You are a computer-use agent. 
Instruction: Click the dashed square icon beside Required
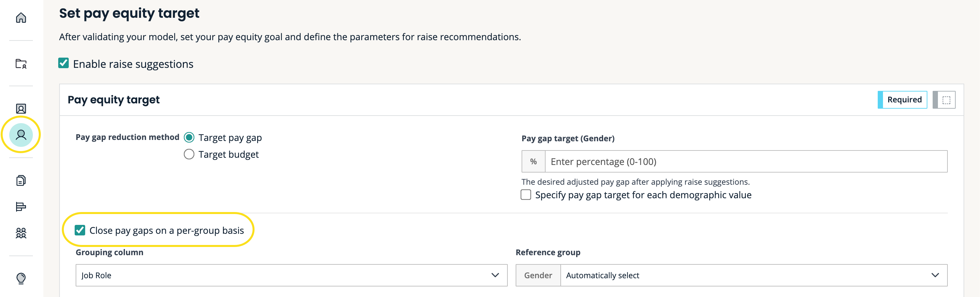946,100
